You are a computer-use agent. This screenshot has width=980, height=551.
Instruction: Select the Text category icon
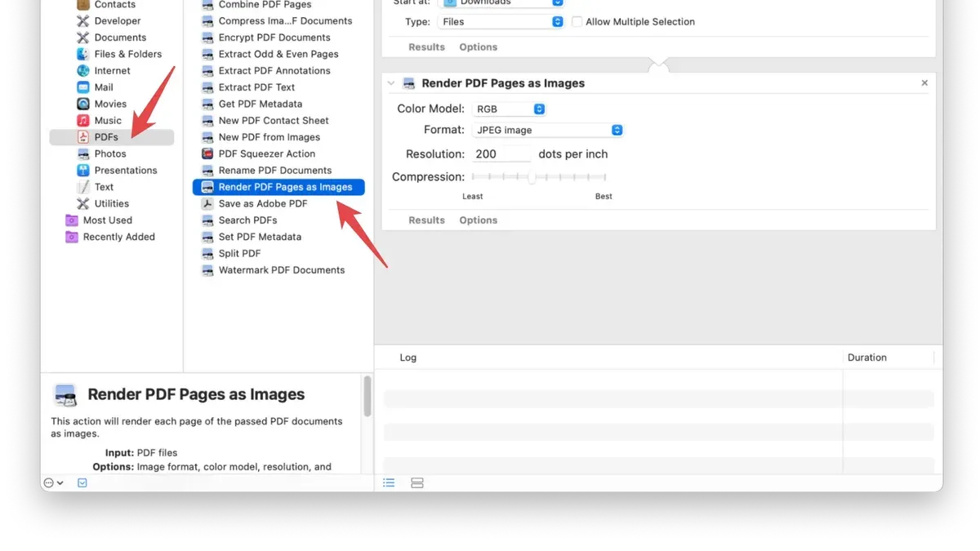click(83, 187)
